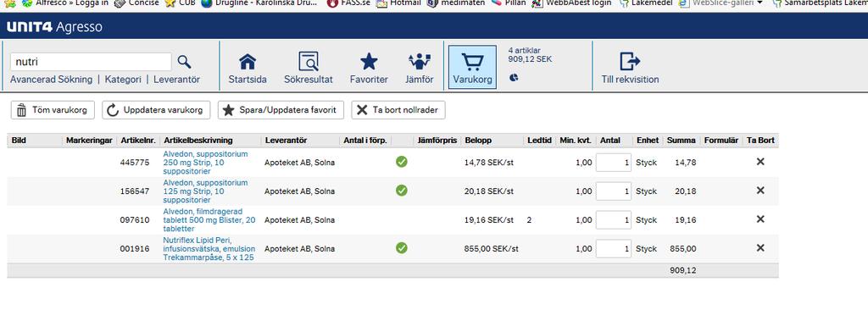Click pie chart icon under cart total
This screenshot has width=868, height=332.
514,77
